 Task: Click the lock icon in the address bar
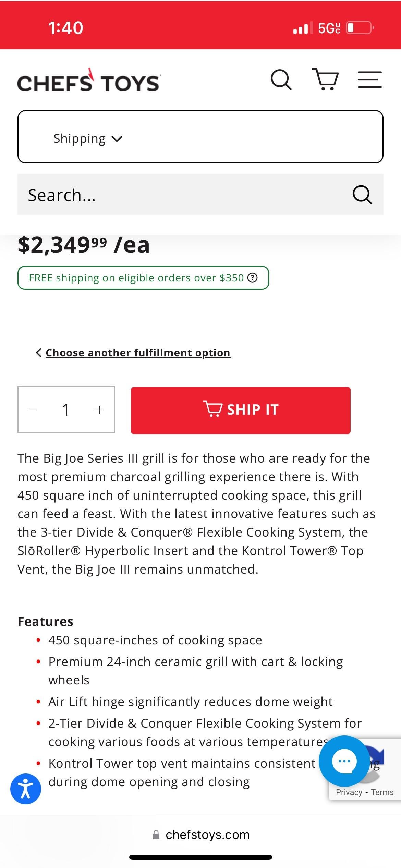pyautogui.click(x=156, y=835)
